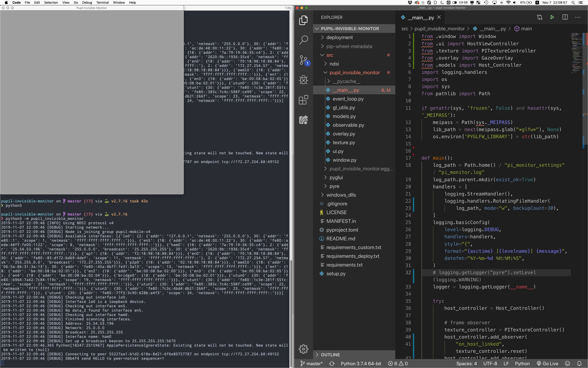588x368 pixels.
Task: Open LICENSE file
Action: [354, 213]
